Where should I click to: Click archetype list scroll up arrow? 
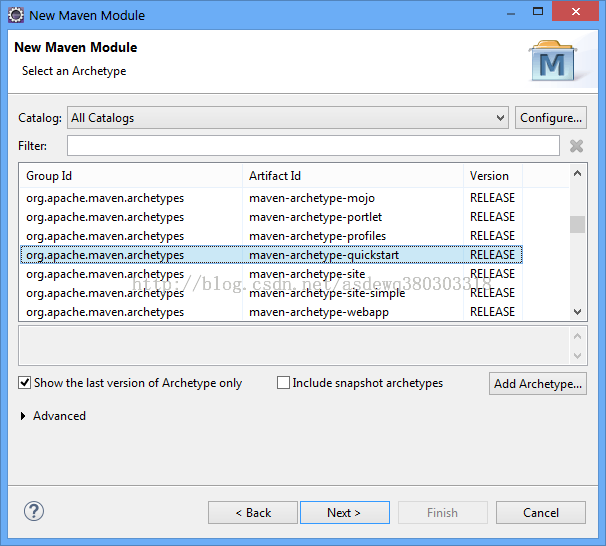[x=577, y=173]
